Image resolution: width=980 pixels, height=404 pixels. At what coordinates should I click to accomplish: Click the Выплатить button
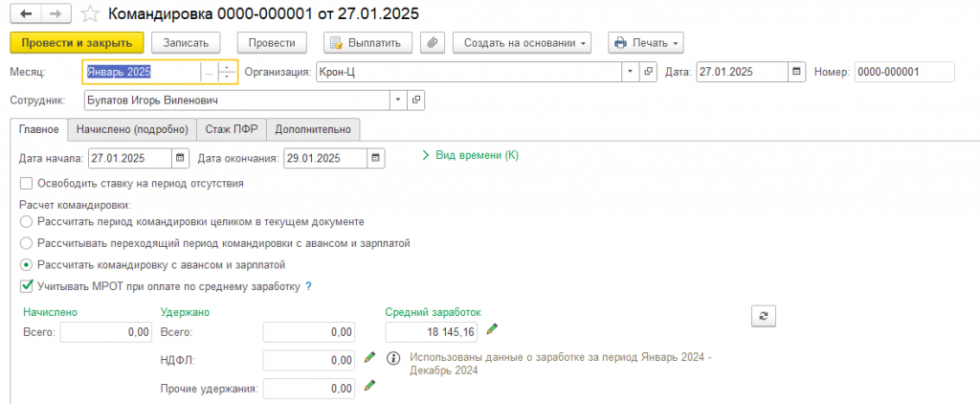click(x=368, y=42)
